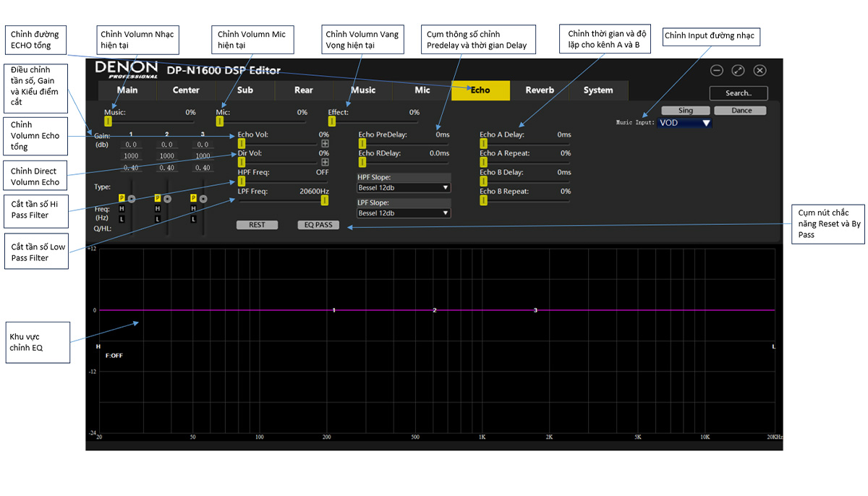This screenshot has height=496, width=868.
Task: Switch to the Main tab
Action: click(127, 90)
